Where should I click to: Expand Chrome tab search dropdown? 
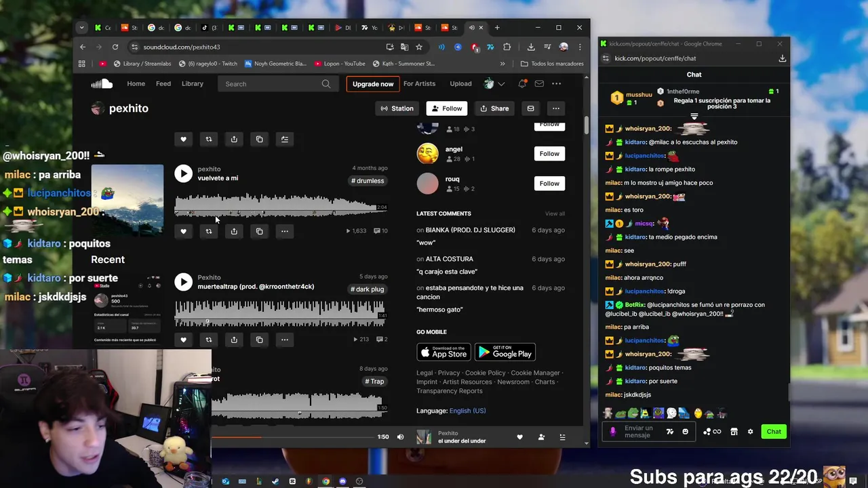tap(81, 28)
